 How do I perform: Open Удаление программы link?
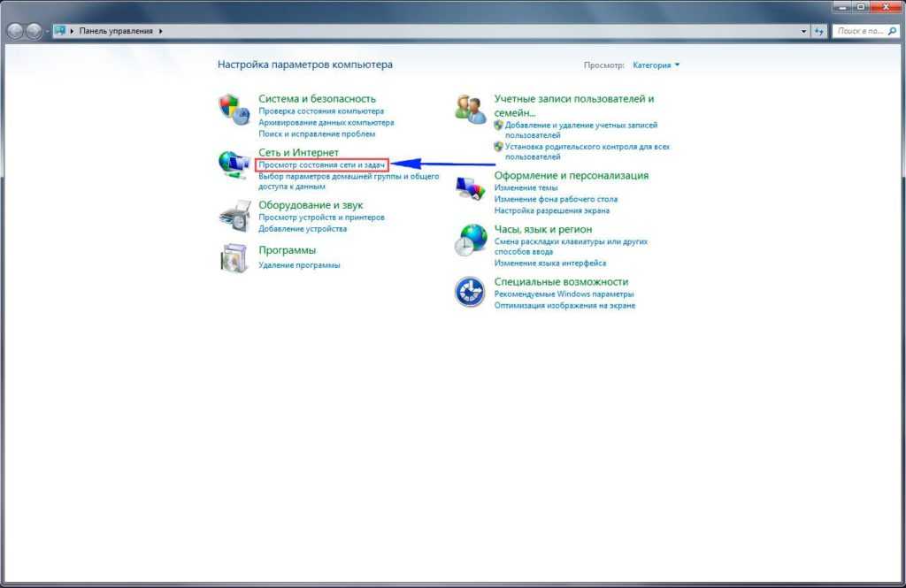tap(299, 265)
